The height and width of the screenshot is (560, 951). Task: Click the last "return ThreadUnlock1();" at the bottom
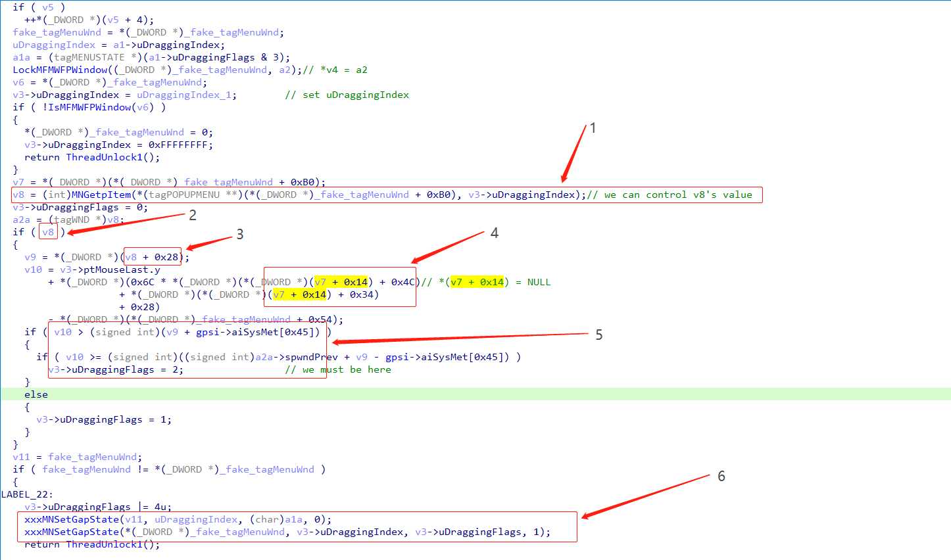(92, 544)
